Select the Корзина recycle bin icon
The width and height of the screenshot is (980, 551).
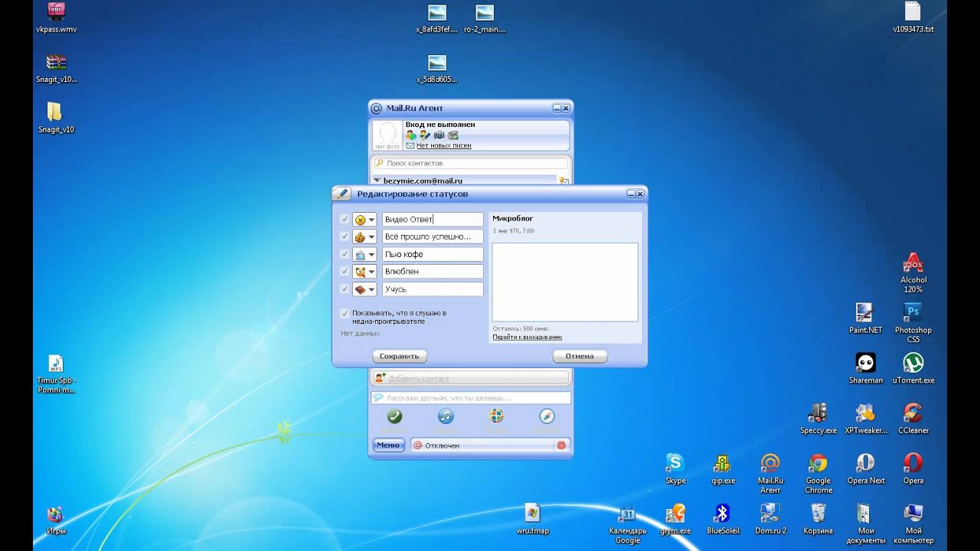pos(818,518)
